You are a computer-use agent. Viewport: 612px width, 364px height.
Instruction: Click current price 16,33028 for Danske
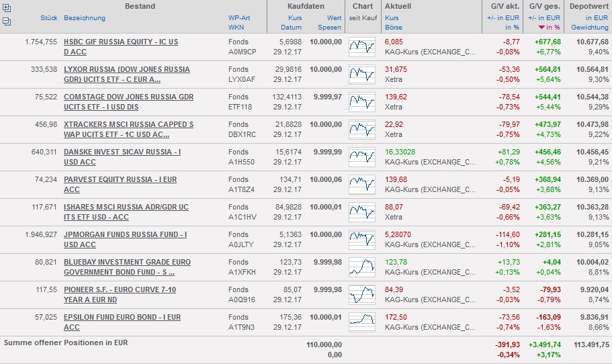pos(400,152)
